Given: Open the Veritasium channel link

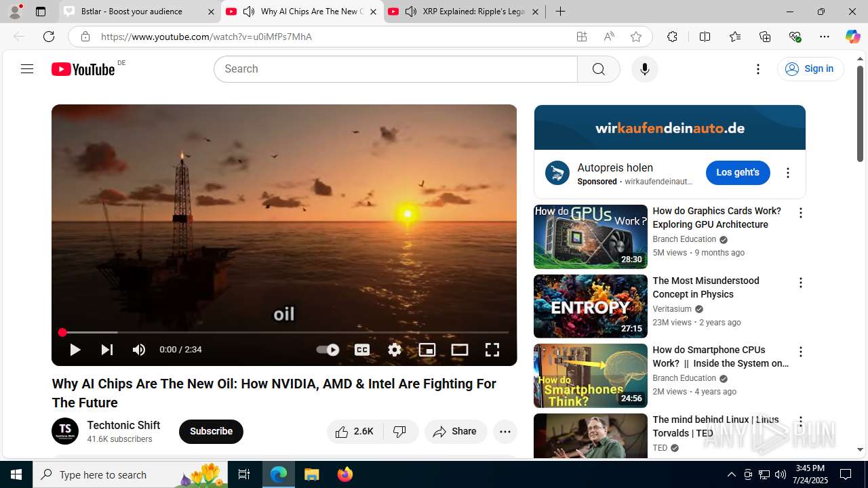Looking at the screenshot, I should click(x=672, y=309).
